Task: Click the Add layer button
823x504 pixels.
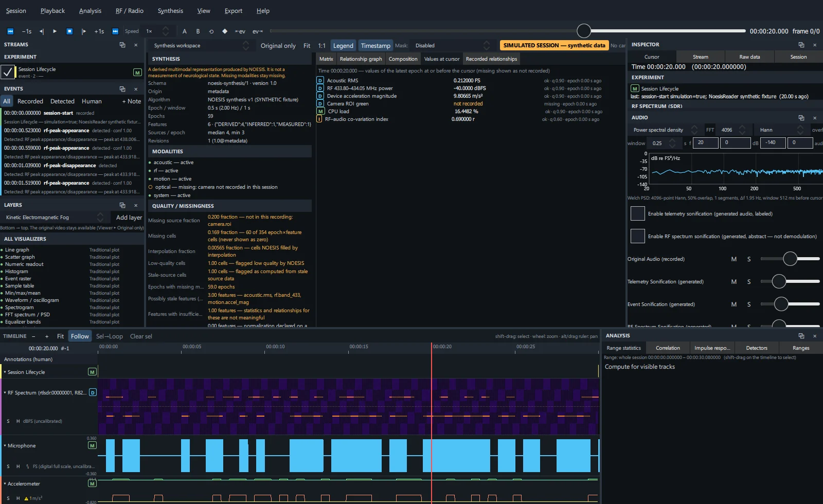Action: (129, 217)
